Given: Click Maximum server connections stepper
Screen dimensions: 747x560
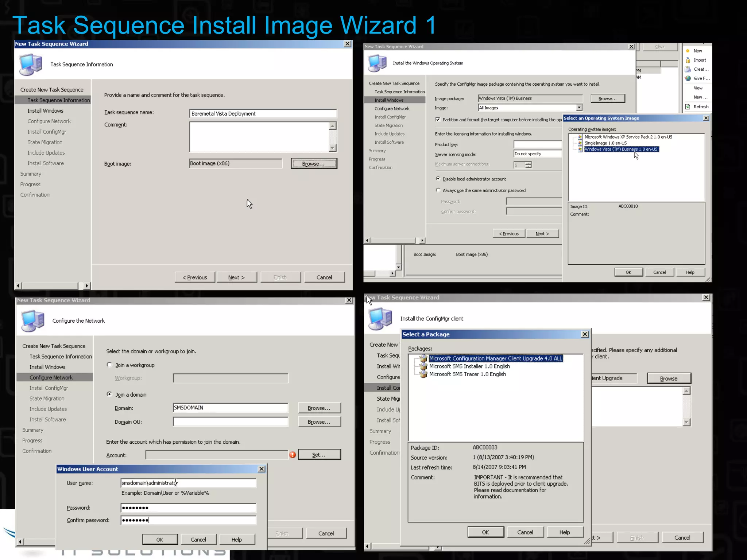Looking at the screenshot, I should [x=528, y=165].
